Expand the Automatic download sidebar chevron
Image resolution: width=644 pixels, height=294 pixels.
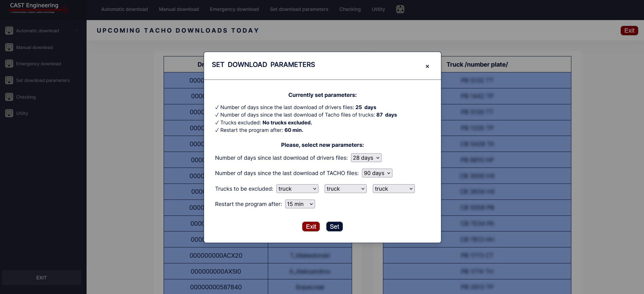point(76,31)
